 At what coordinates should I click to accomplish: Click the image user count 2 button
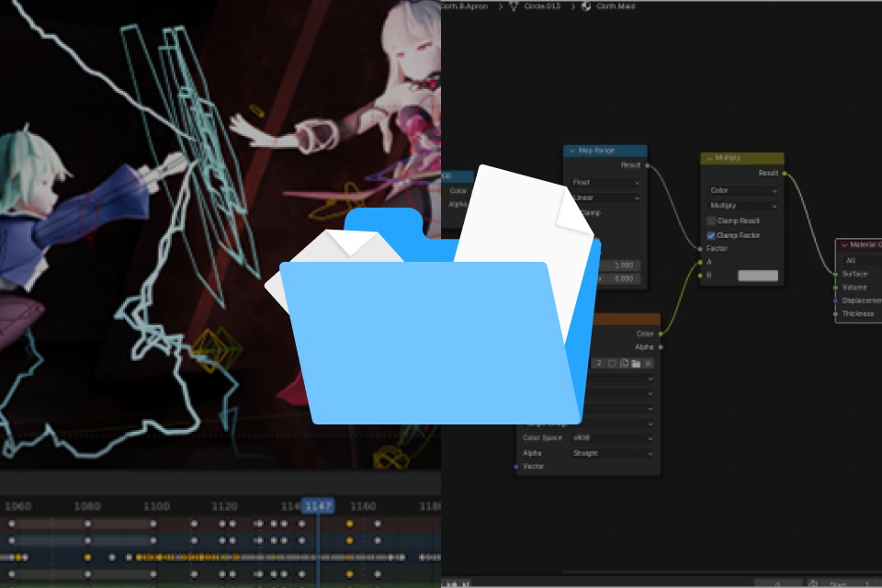click(x=599, y=364)
